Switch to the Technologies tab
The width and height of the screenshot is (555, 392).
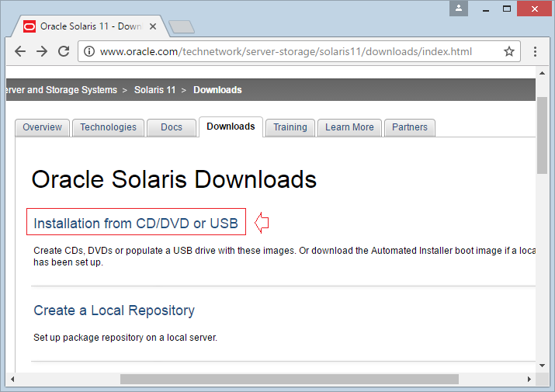(x=109, y=127)
